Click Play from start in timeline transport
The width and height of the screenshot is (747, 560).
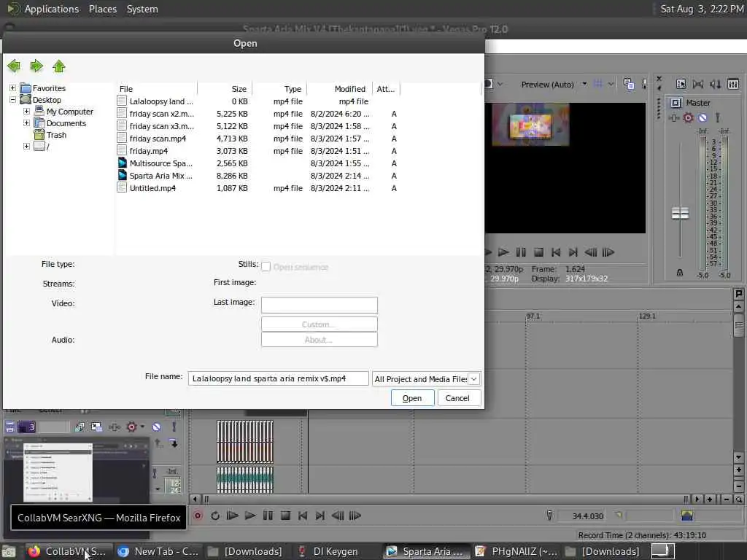(x=233, y=516)
